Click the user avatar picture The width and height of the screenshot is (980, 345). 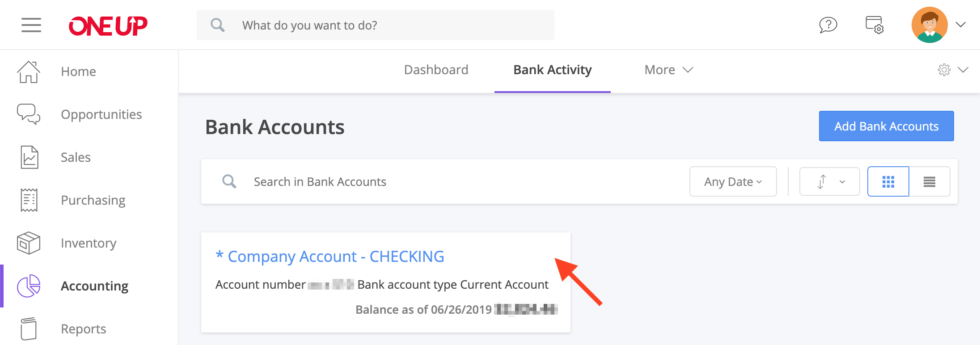click(x=929, y=25)
